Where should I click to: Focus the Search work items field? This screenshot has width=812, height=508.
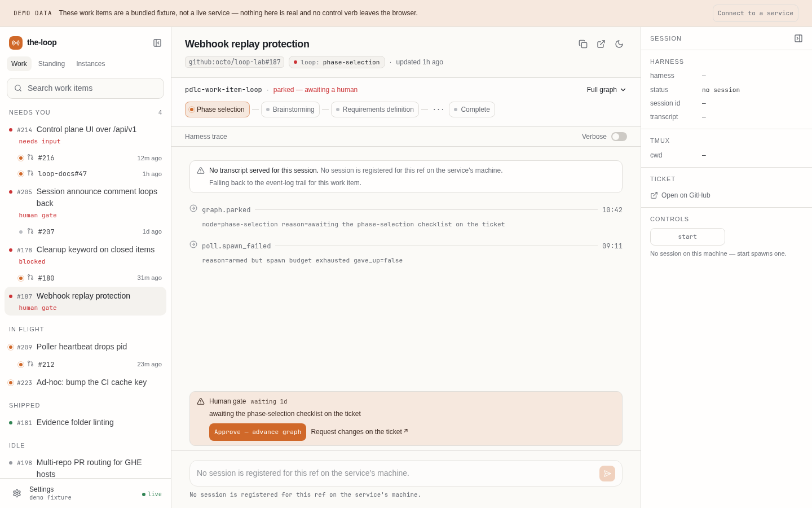pos(85,88)
